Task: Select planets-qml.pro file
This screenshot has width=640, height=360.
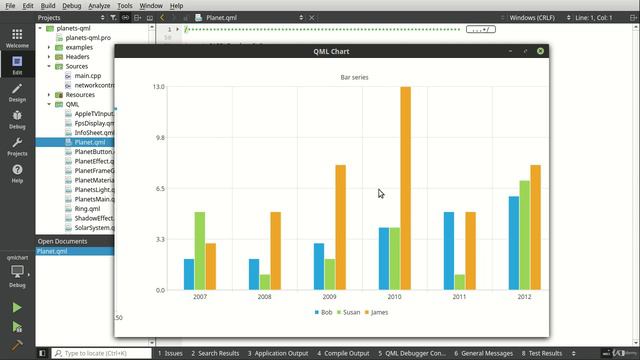Action: pos(88,38)
